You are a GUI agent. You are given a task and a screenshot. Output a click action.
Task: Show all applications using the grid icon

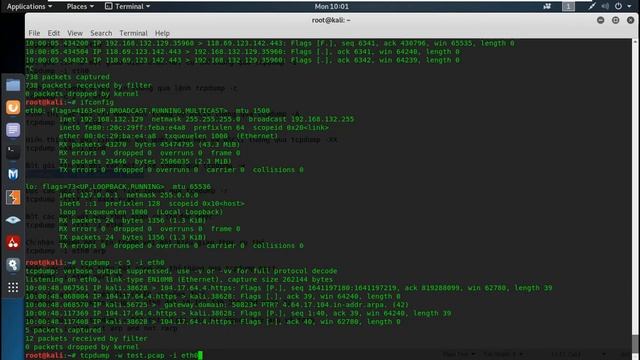(13, 287)
